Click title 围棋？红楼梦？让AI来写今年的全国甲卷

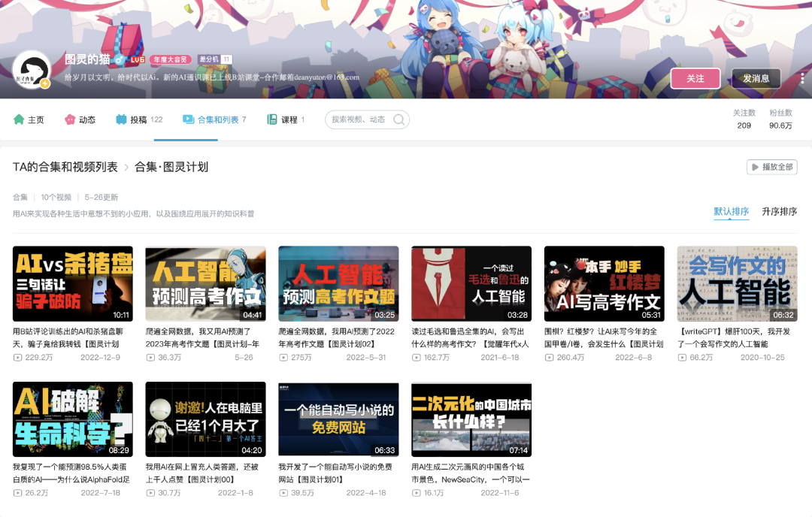coord(604,337)
